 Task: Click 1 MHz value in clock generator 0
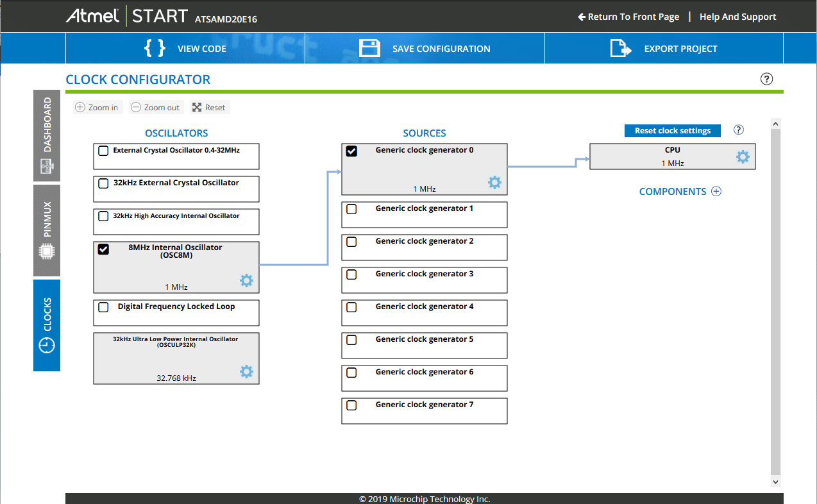click(425, 189)
